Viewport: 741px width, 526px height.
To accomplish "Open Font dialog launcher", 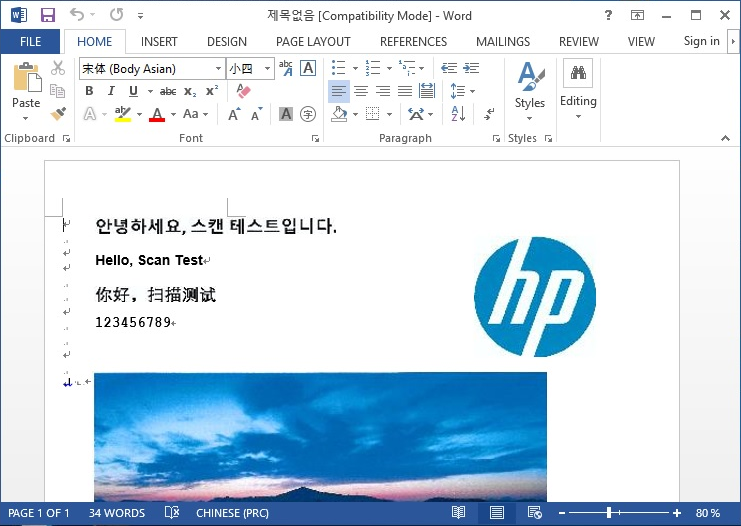I will point(315,138).
